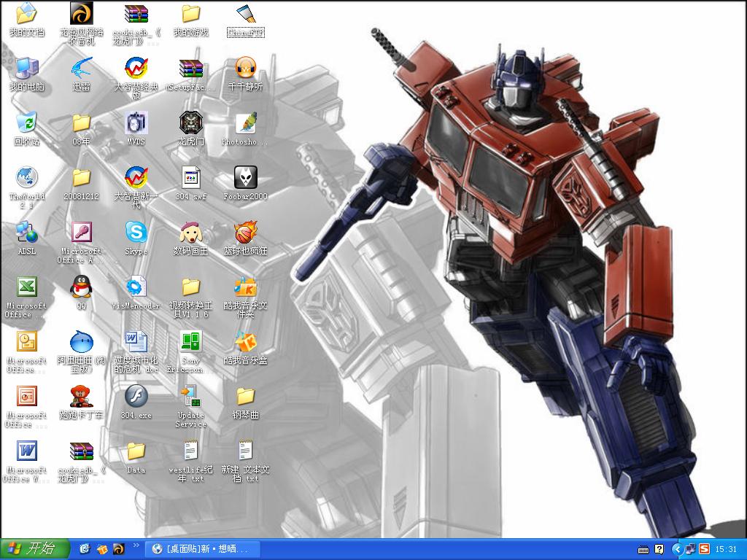Expand the Quick Launch overflow chevron
Image resolution: width=747 pixels, height=560 pixels.
[x=136, y=545]
